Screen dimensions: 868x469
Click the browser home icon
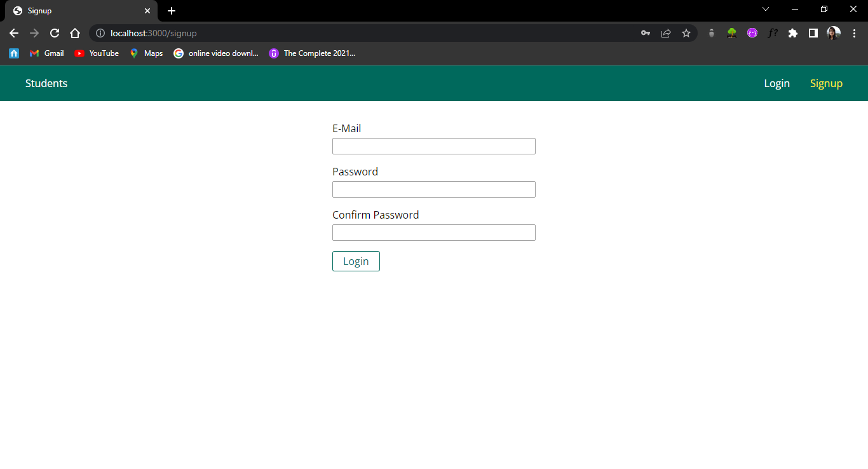click(75, 33)
